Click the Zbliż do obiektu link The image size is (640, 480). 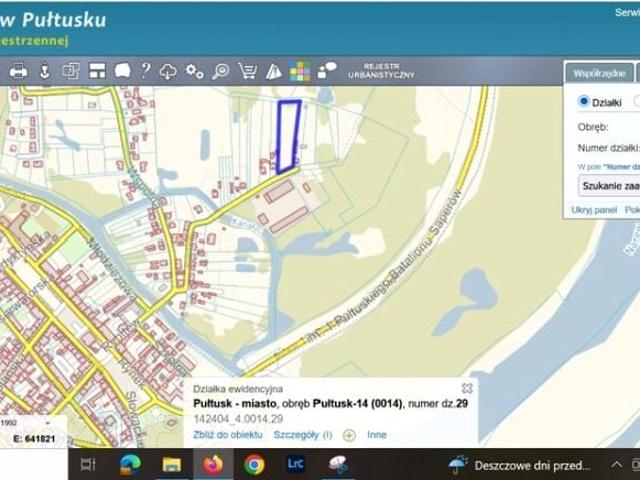227,435
